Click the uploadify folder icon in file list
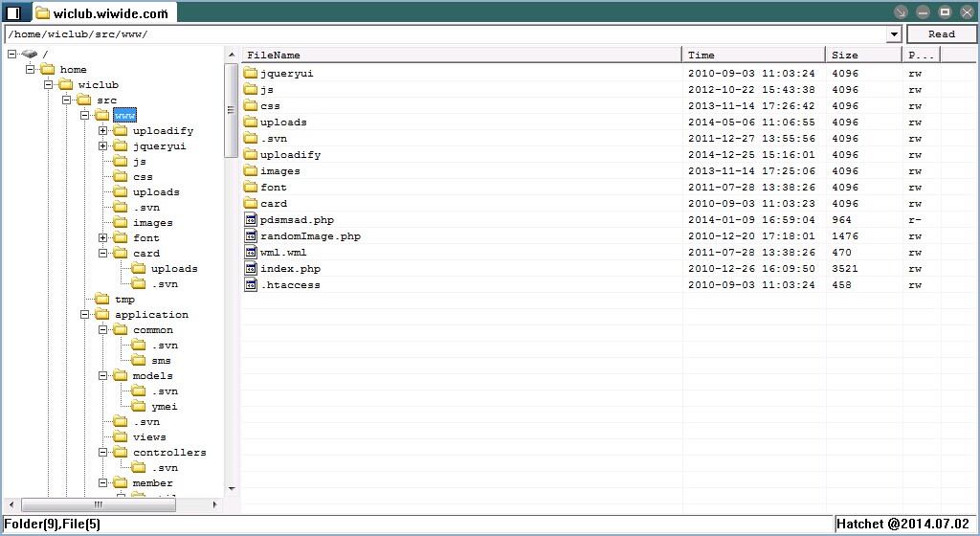 [x=251, y=154]
